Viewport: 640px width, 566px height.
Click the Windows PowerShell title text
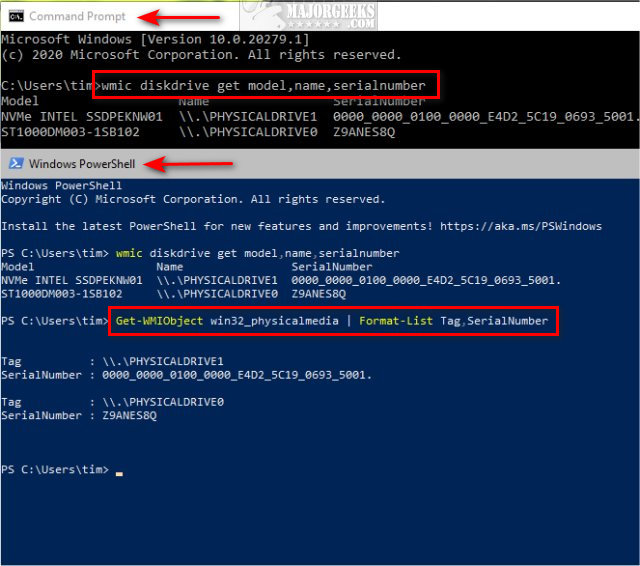click(82, 164)
